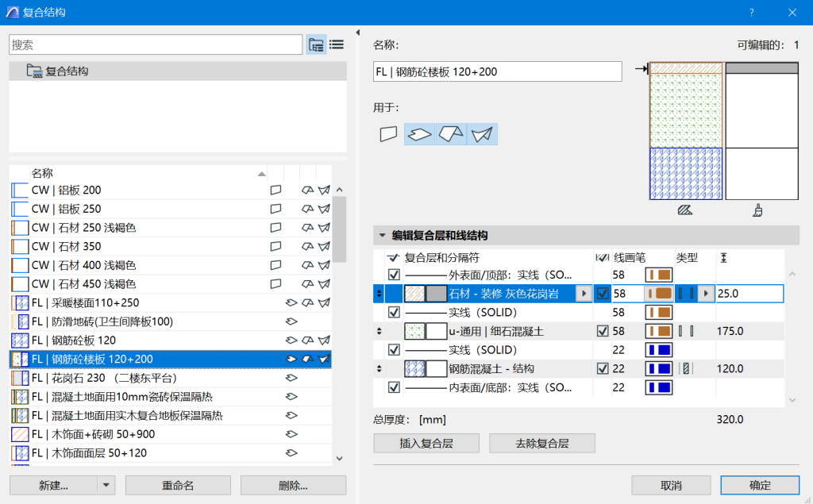This screenshot has height=504, width=813.
Task: Select the 复合结构 folder in the tree
Action: point(178,71)
